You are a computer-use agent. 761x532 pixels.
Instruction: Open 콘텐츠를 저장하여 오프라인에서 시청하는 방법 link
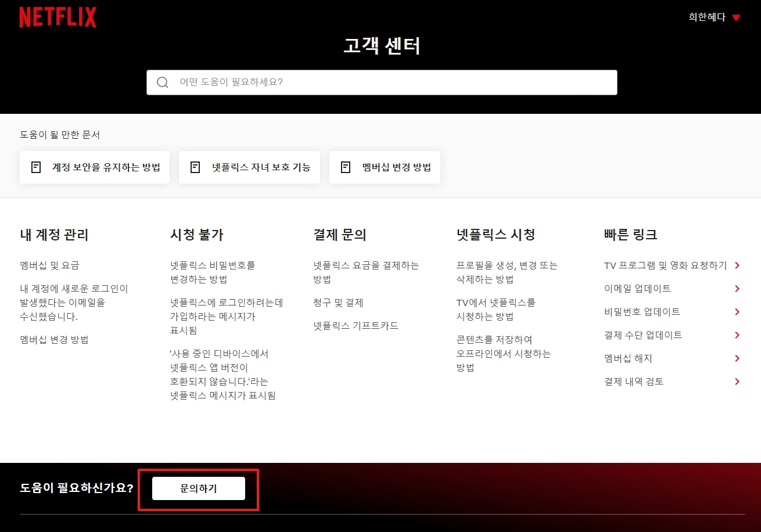coord(504,354)
